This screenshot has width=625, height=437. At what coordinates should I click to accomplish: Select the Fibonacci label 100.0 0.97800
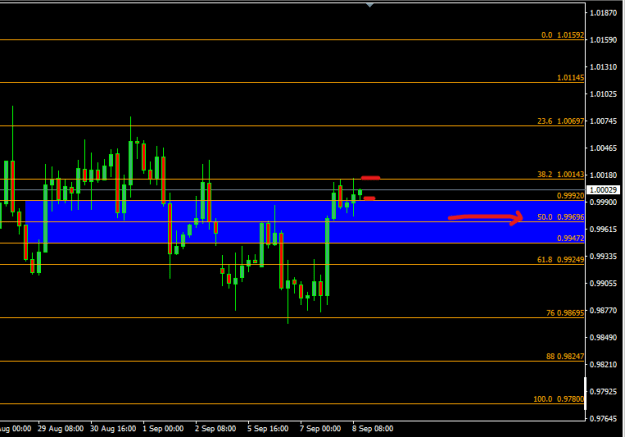click(558, 399)
